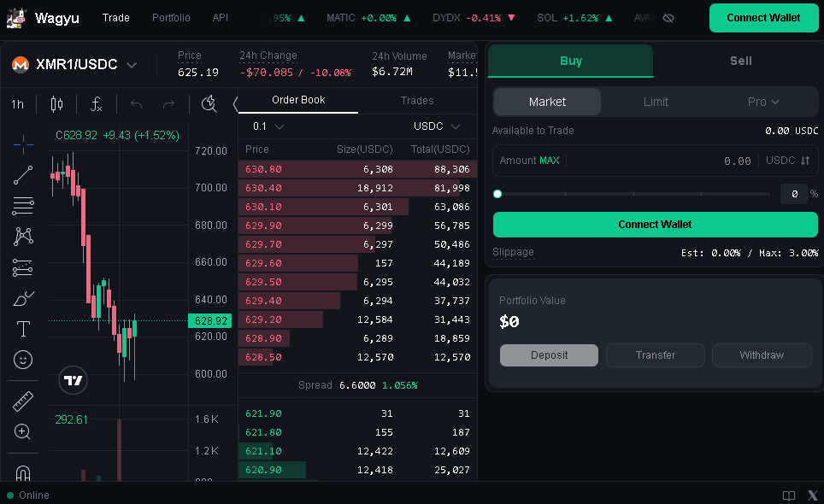The height and width of the screenshot is (504, 824).
Task: Switch to the Trades tab
Action: pos(417,101)
